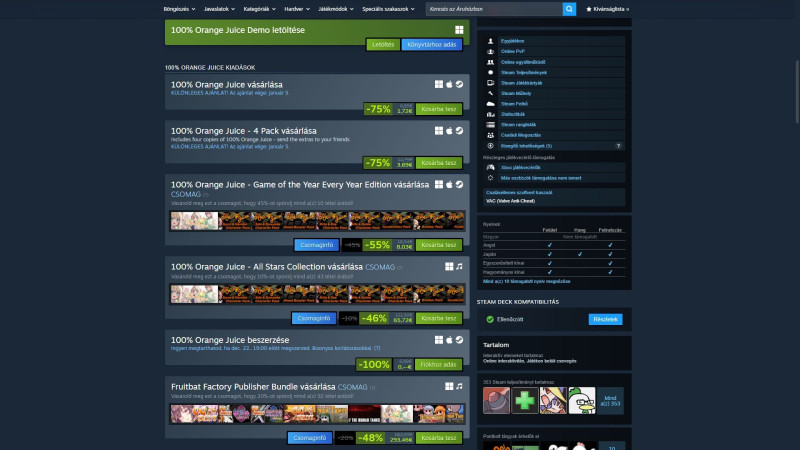This screenshot has width=800, height=450.
Task: Click Csomaginfó for Fruitbat Factory Publisher Bundle
Action: (x=310, y=438)
